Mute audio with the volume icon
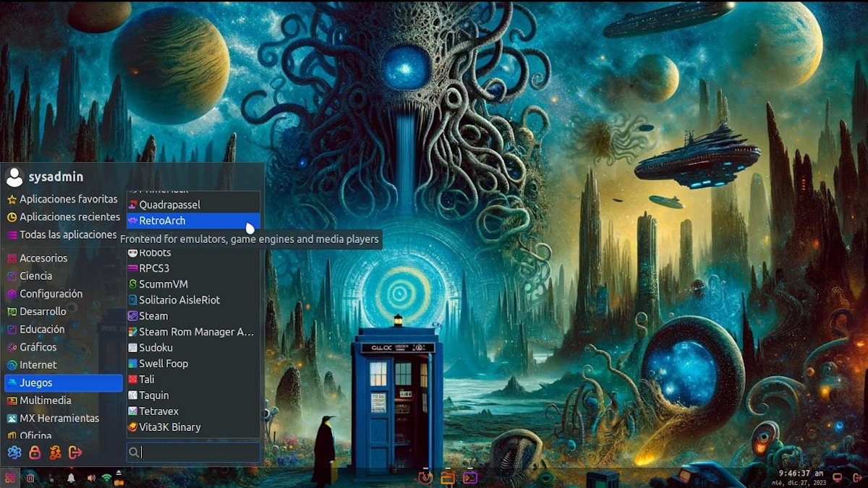Screen dimensions: 868x488 pyautogui.click(x=90, y=478)
